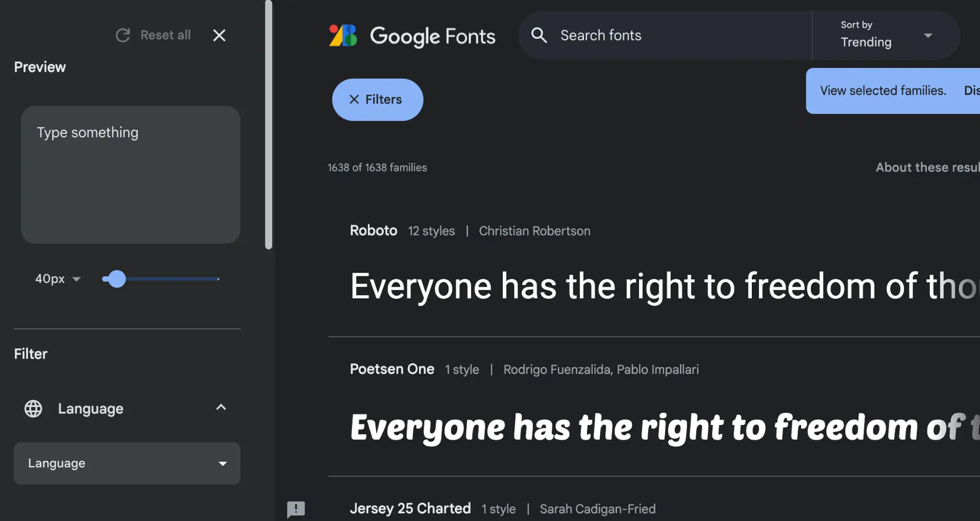The width and height of the screenshot is (980, 521).
Task: Open About these results link
Action: pyautogui.click(x=927, y=167)
